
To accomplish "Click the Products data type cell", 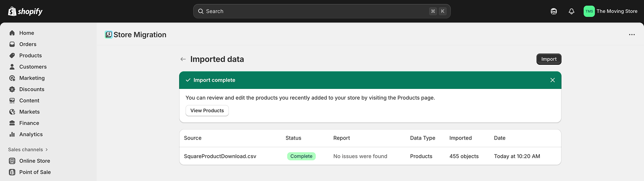I will click(x=421, y=156).
